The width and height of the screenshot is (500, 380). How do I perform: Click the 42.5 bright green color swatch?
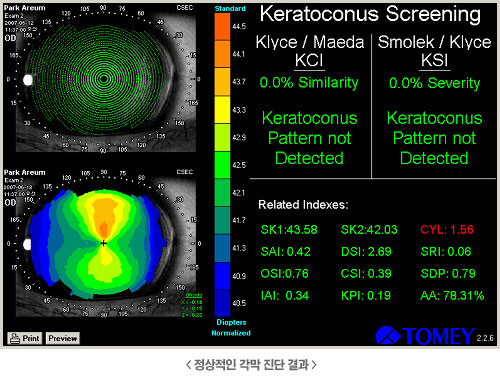(222, 165)
